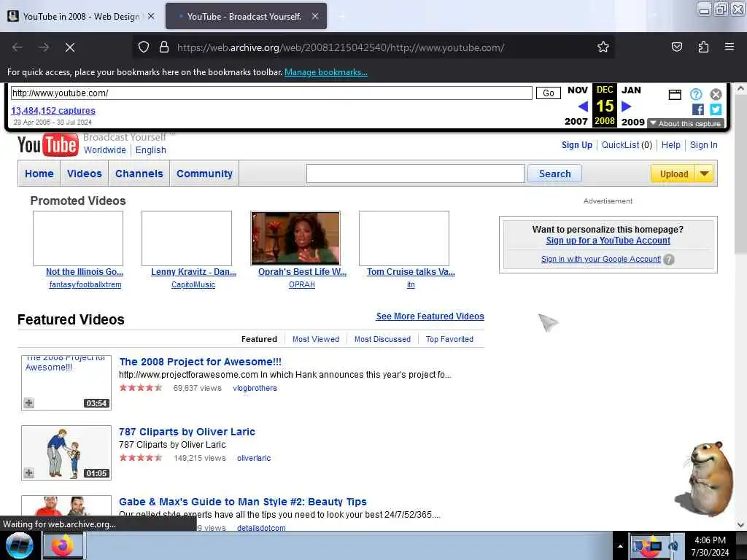Expand the Upload dropdown arrow
This screenshot has width=747, height=560.
point(704,174)
